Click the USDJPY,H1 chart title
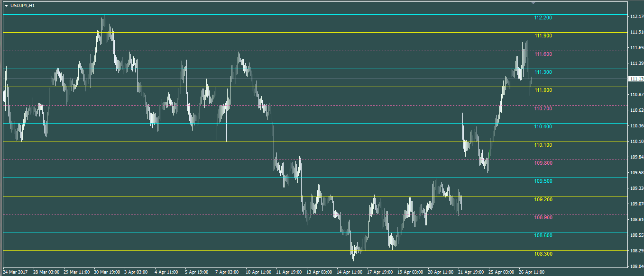Viewport: 644px width, 276px height. [23, 6]
